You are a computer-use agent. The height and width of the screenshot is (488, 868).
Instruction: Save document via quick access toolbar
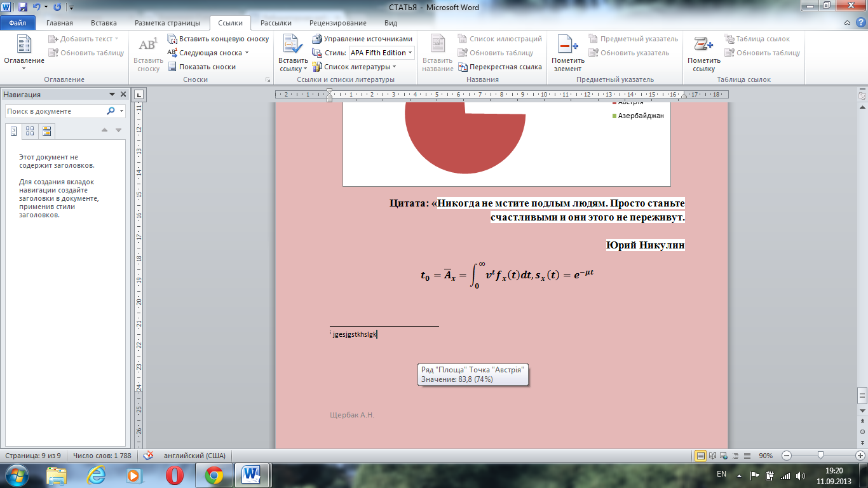[23, 7]
